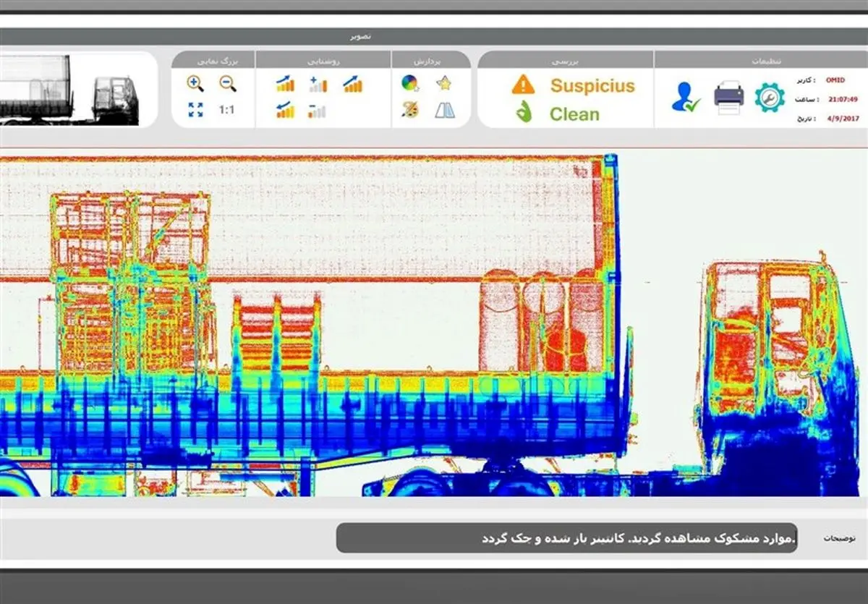868x604 pixels.
Task: Click the description text field with Persian message
Action: point(567,538)
